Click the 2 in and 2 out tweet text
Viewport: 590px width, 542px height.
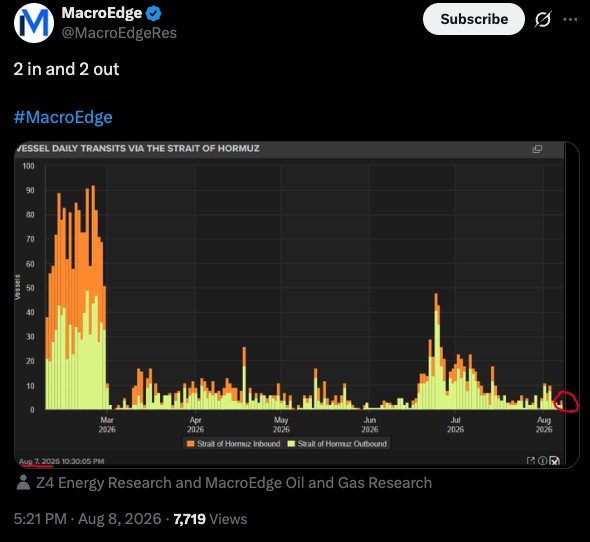[x=66, y=69]
